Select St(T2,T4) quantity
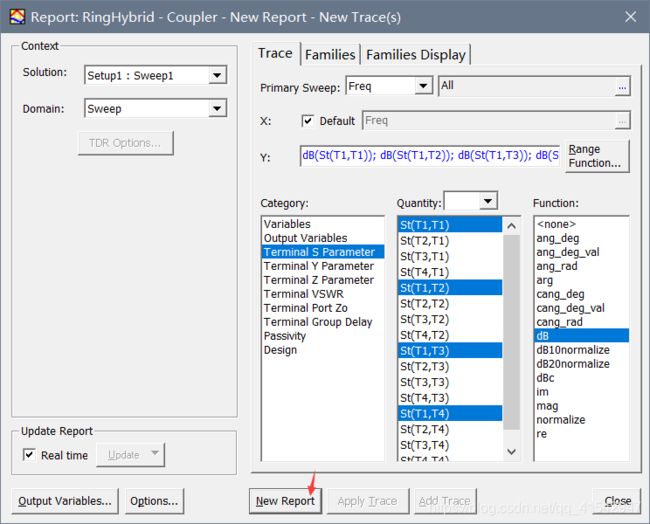The image size is (650, 524). point(450,429)
